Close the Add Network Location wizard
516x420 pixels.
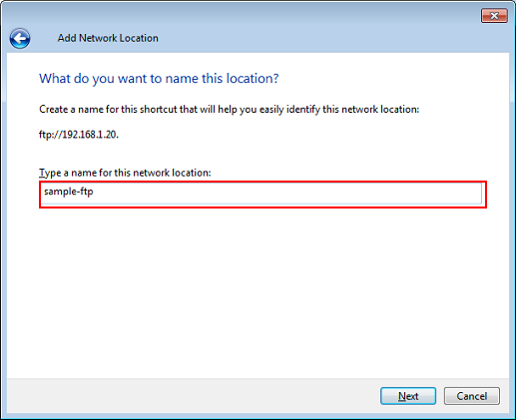494,16
